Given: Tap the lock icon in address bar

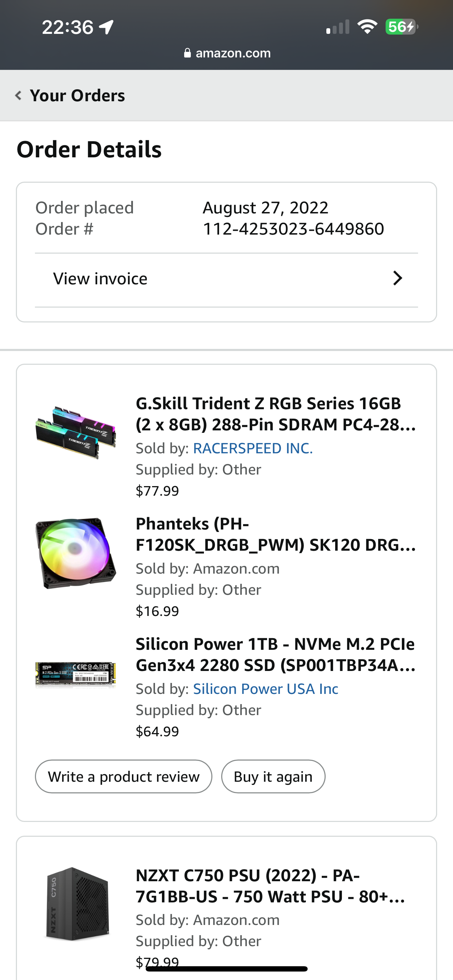Looking at the screenshot, I should [187, 53].
